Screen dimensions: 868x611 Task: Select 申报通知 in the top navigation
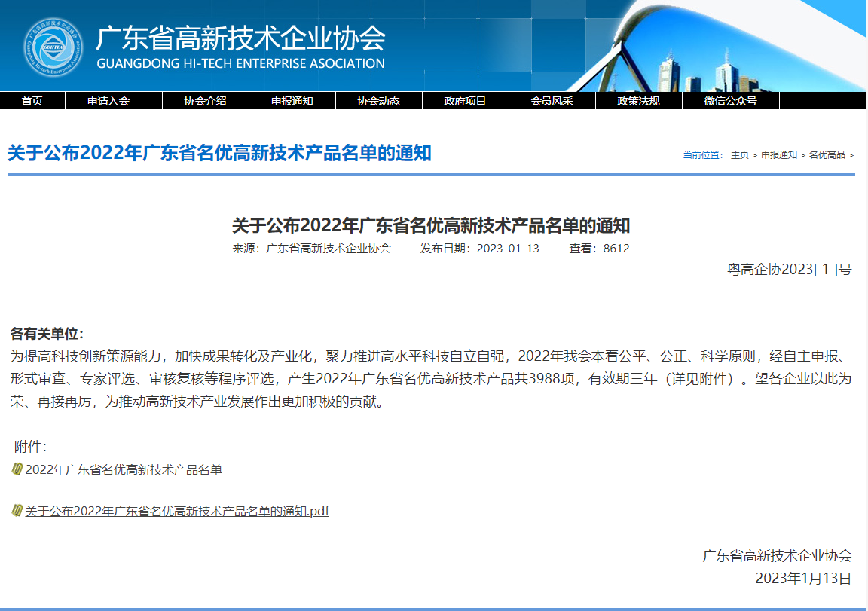[292, 101]
